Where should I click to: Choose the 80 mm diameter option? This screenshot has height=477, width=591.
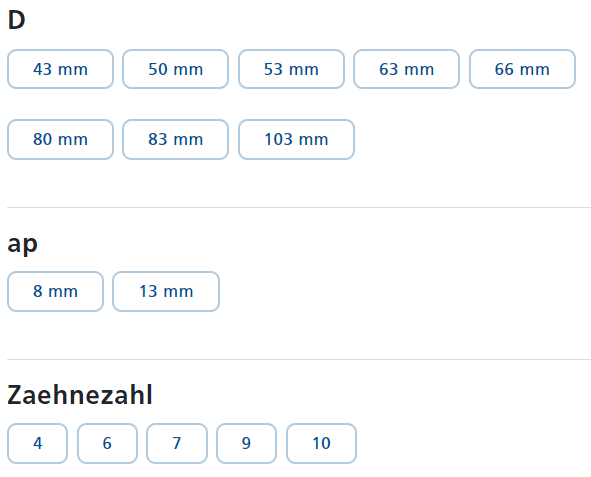coord(60,139)
